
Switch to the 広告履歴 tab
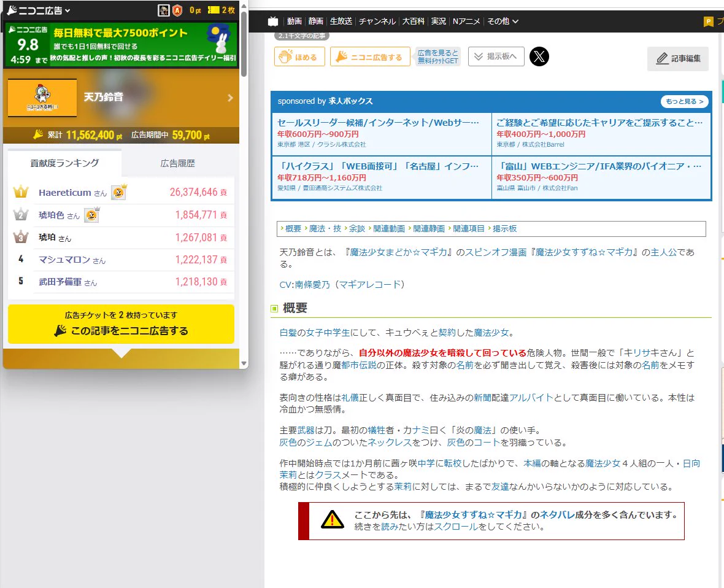(x=178, y=163)
